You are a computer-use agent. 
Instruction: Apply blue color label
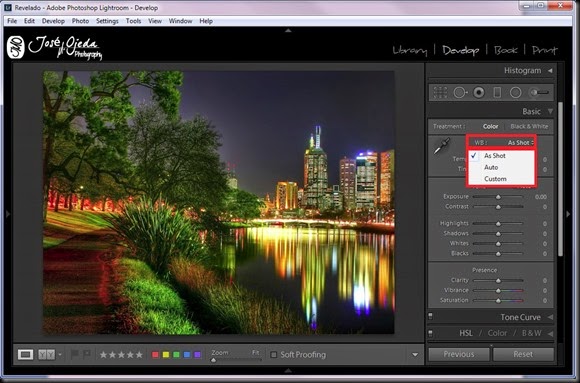tap(187, 355)
